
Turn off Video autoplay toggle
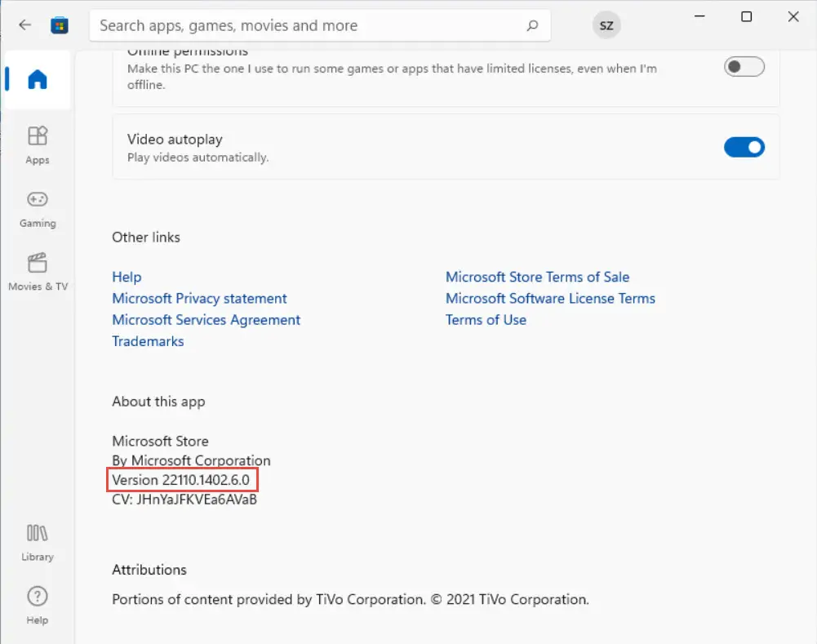744,147
